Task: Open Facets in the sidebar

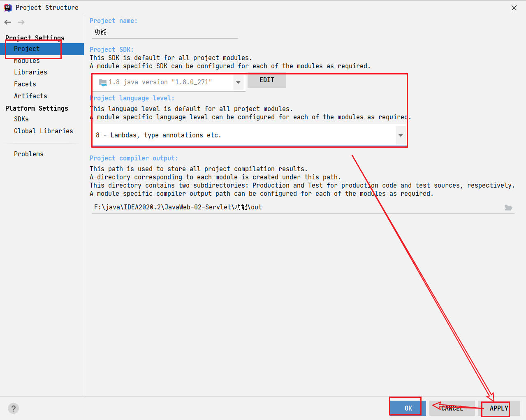Action: click(x=25, y=84)
